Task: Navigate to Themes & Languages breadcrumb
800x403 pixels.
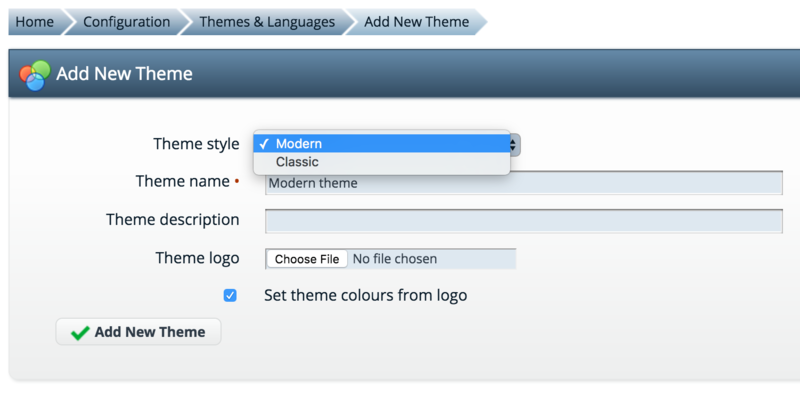Action: [x=267, y=22]
